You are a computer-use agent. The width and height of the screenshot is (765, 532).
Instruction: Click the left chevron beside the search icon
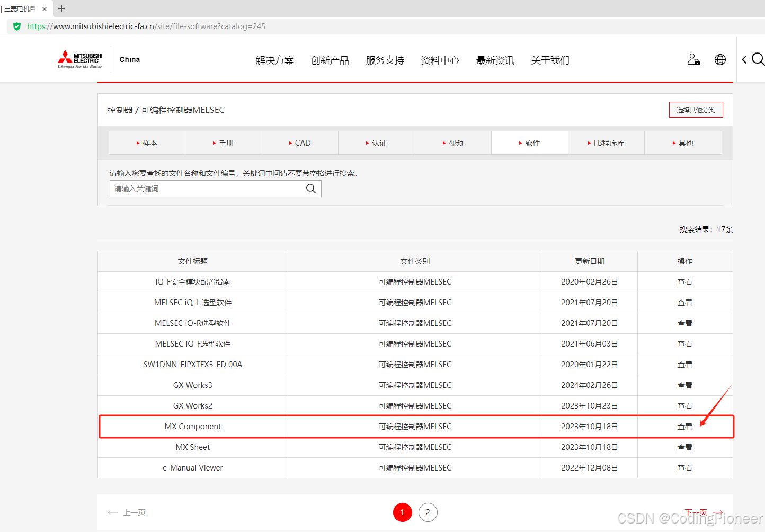click(x=744, y=59)
